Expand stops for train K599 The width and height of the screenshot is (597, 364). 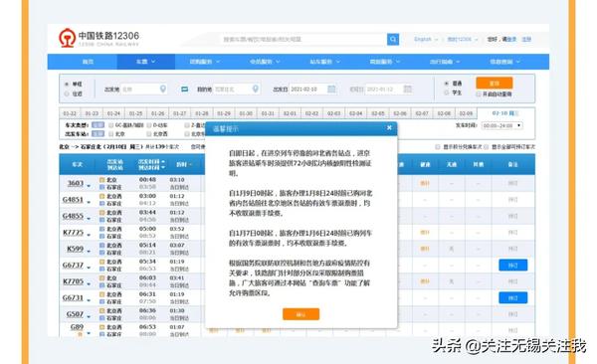[x=89, y=252]
